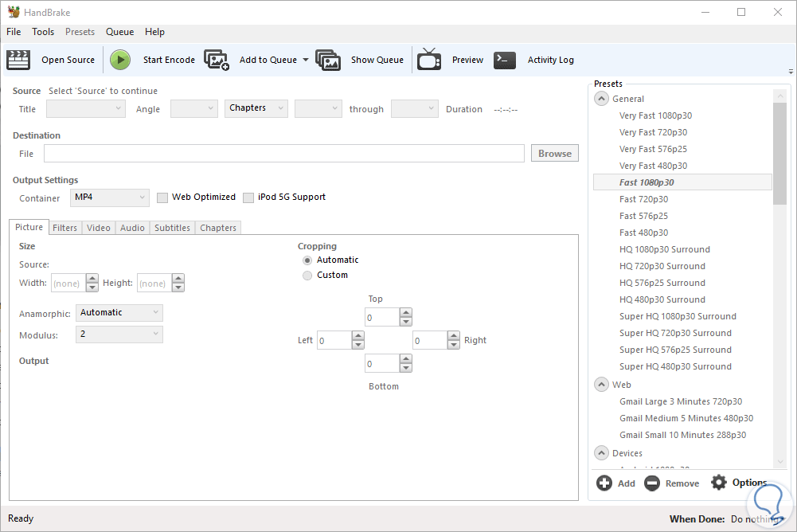Open the Chapters range type dropdown
The width and height of the screenshot is (797, 532).
[x=256, y=108]
